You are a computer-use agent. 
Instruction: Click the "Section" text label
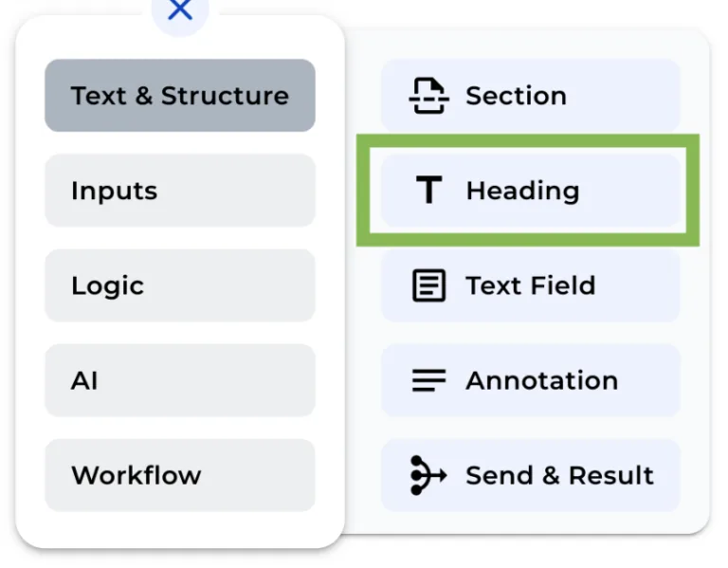click(x=516, y=96)
